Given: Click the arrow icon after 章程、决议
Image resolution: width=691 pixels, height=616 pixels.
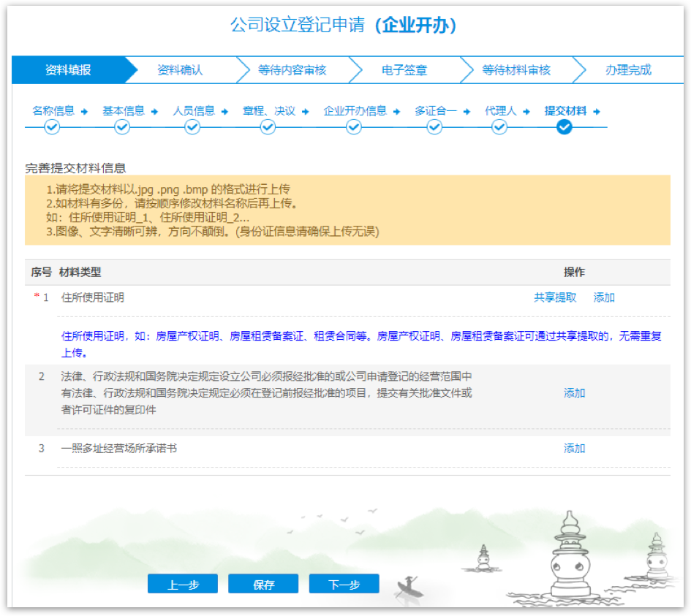Looking at the screenshot, I should (x=306, y=111).
